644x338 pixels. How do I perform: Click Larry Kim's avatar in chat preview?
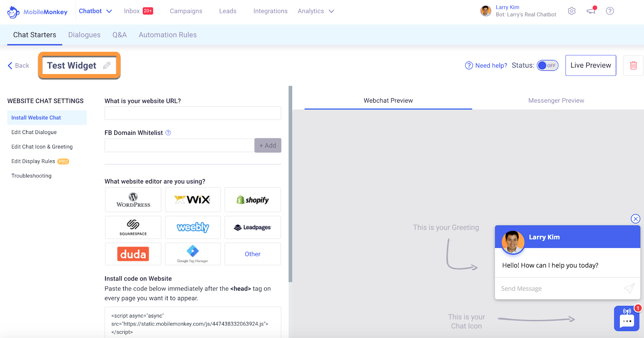[513, 242]
